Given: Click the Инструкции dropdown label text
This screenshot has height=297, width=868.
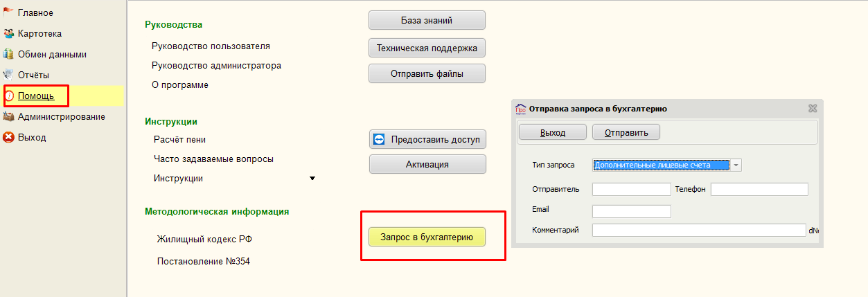Looking at the screenshot, I should pyautogui.click(x=178, y=178).
